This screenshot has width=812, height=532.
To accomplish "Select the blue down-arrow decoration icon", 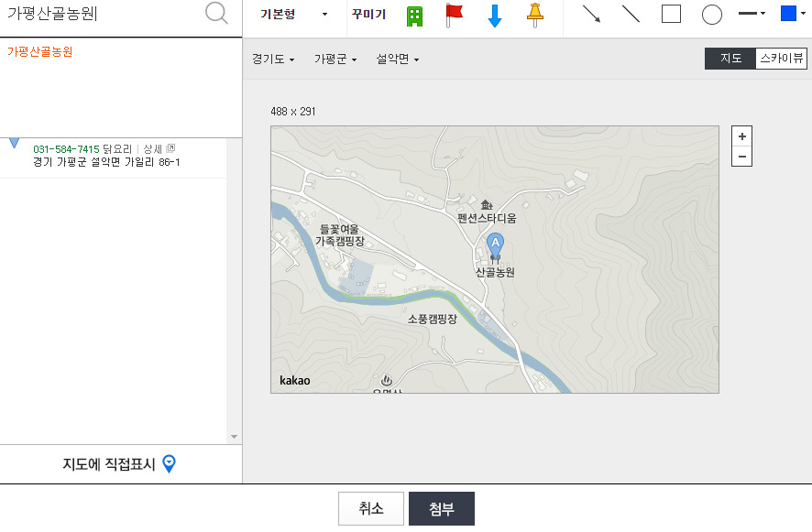I will (495, 16).
